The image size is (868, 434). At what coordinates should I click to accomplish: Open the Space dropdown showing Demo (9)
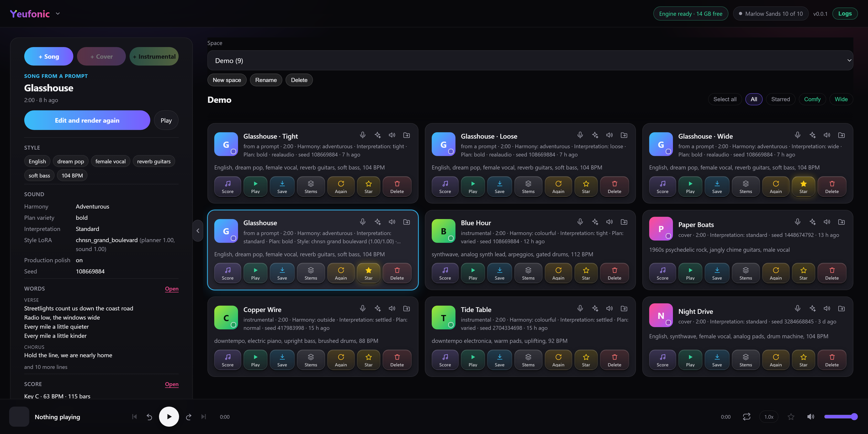pos(530,60)
